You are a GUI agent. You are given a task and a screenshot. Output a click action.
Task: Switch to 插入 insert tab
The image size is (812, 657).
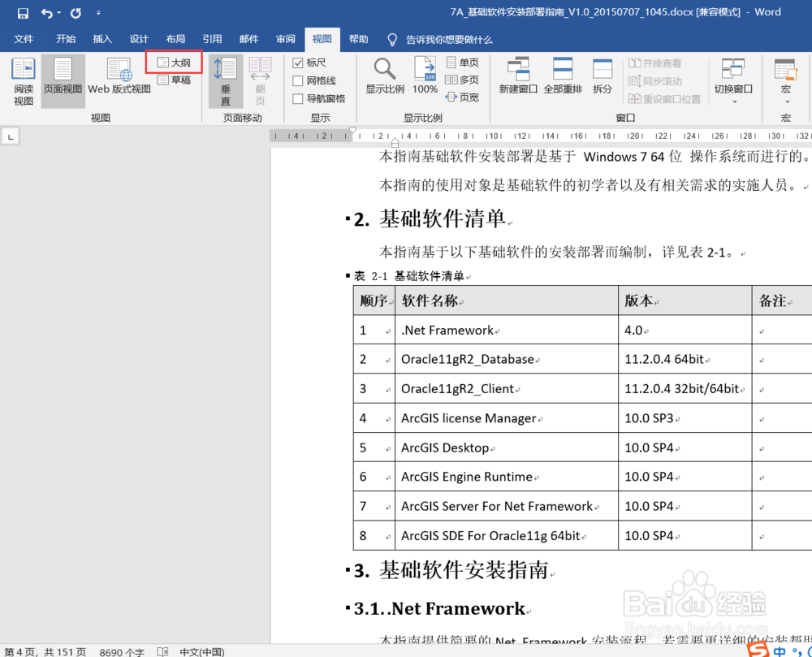[102, 39]
